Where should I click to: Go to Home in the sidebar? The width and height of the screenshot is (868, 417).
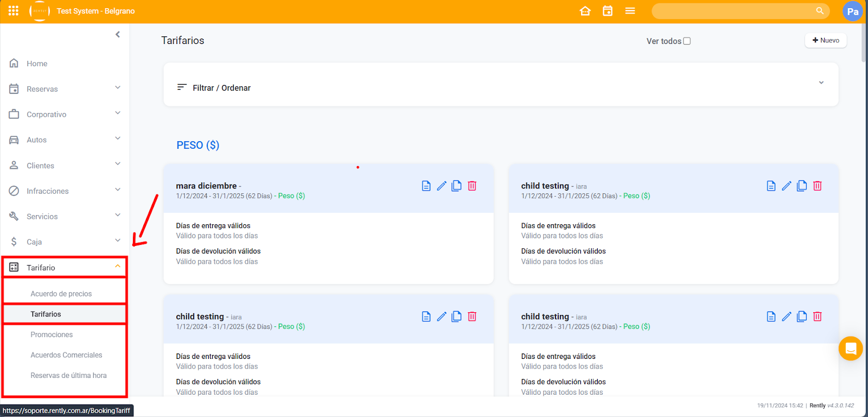tap(37, 64)
